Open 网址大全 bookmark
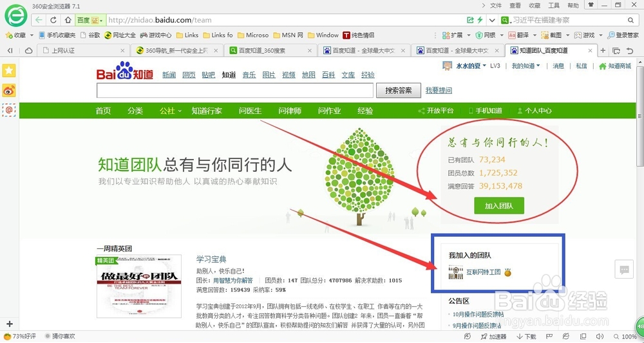Screen dimensions: 644x343 (x=120, y=35)
